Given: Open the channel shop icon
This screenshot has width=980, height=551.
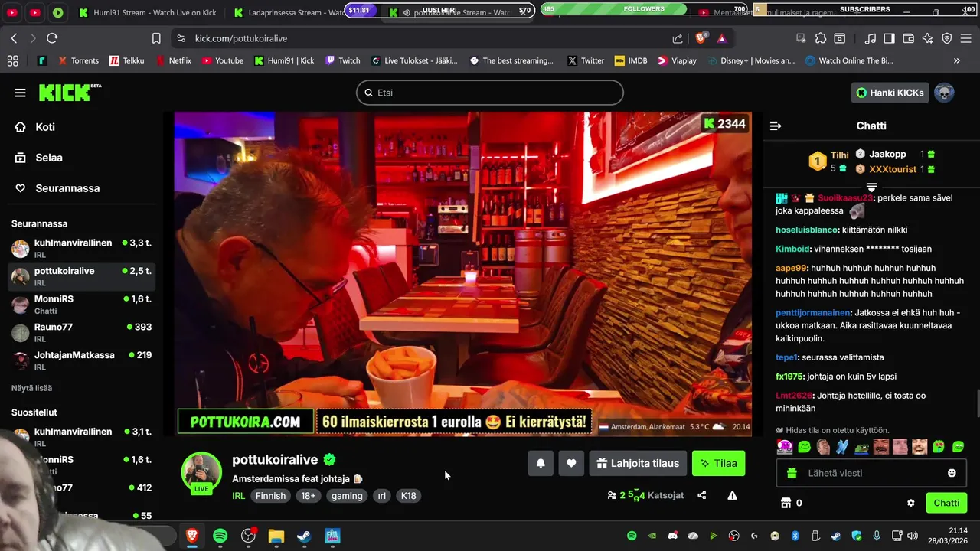Looking at the screenshot, I should pos(785,503).
